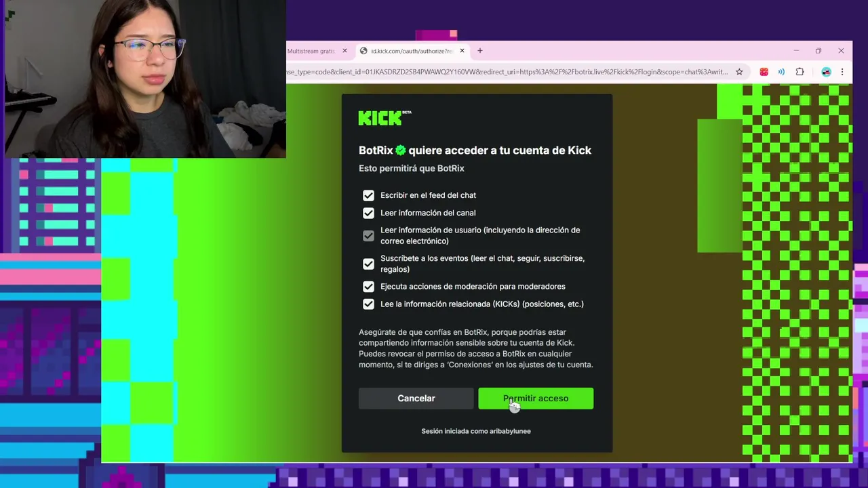Screen dimensions: 868x488
Task: Click disabled Leer información de usuario checkbox
Action: coord(368,236)
